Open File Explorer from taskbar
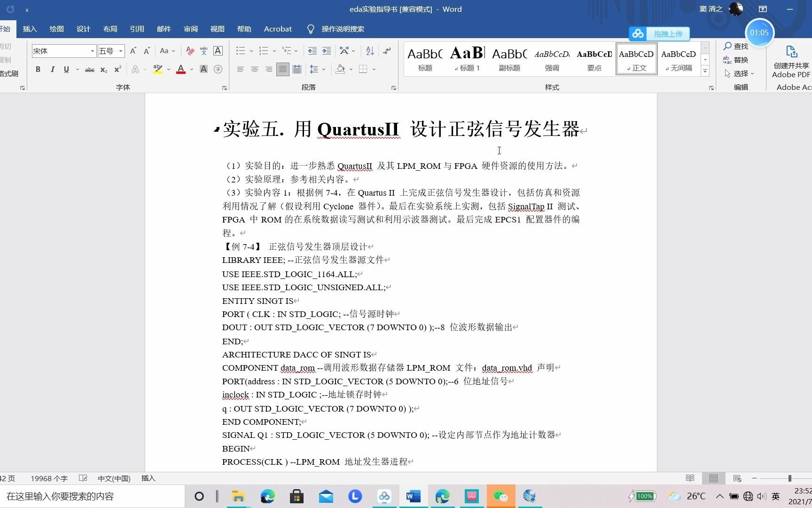Image resolution: width=812 pixels, height=508 pixels. point(238,496)
